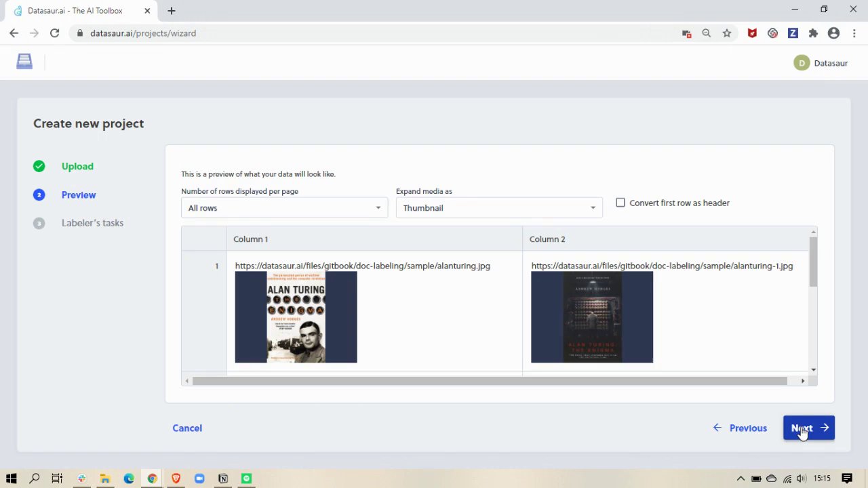868x488 pixels.
Task: Open the Expand media as dropdown
Action: click(x=499, y=208)
